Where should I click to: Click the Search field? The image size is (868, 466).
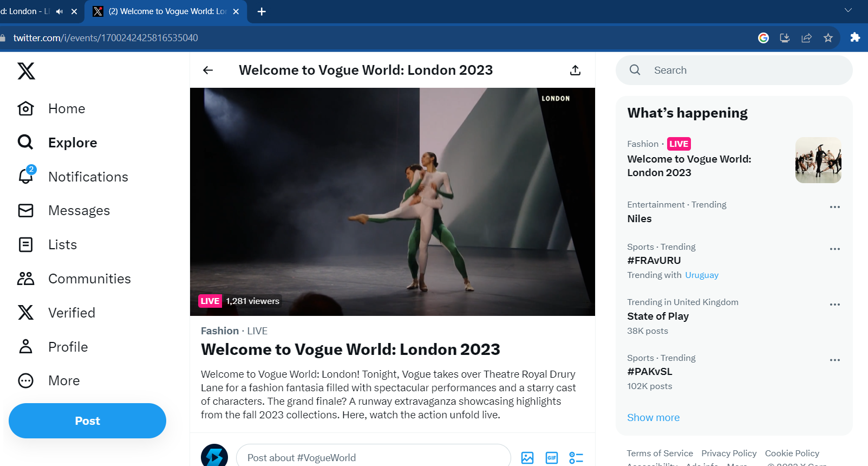pyautogui.click(x=734, y=70)
